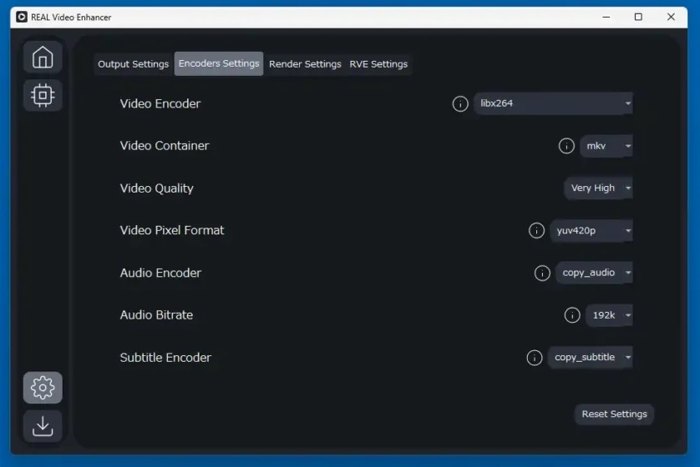
Task: Close the REAL Video Enhancer window
Action: coord(671,17)
